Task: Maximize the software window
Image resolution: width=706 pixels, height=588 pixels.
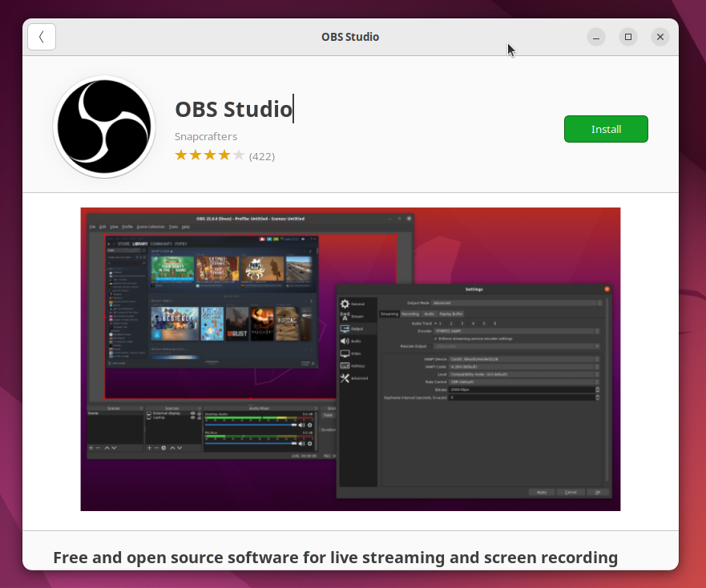Action: click(x=628, y=37)
